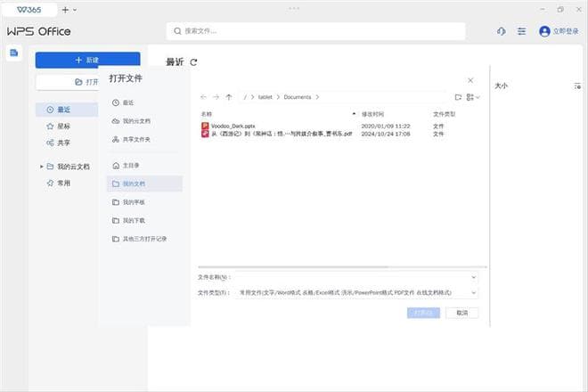
Task: Refresh the 最近 recent list
Action: pyautogui.click(x=194, y=62)
